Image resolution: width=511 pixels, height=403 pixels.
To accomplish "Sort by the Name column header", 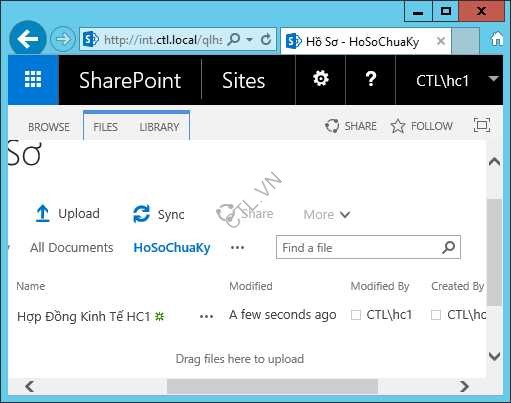I will click(x=31, y=286).
